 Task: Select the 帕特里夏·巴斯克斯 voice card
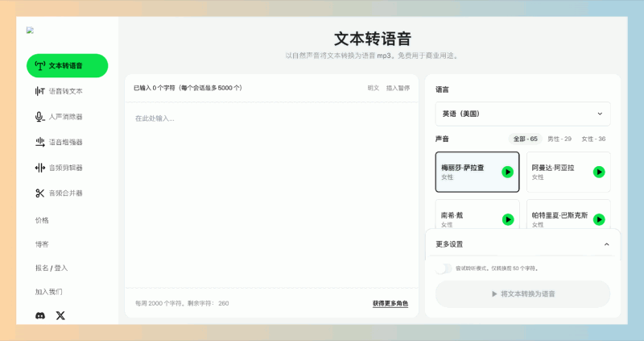[x=568, y=214]
